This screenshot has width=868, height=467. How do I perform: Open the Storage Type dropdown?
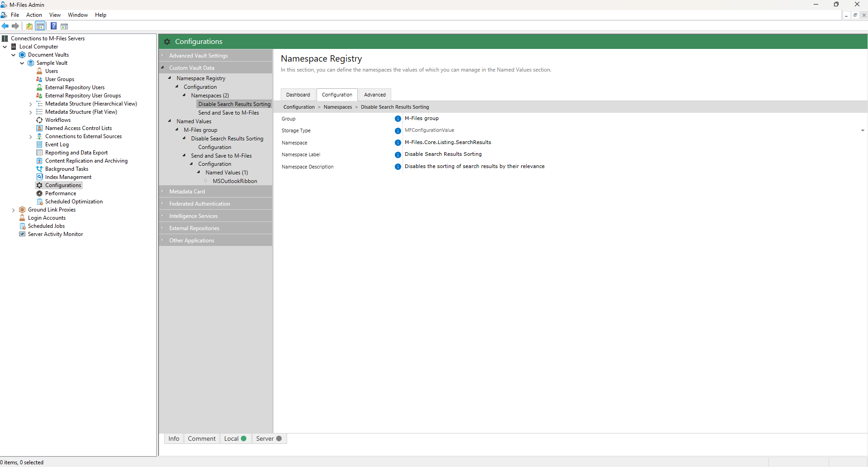pos(862,130)
